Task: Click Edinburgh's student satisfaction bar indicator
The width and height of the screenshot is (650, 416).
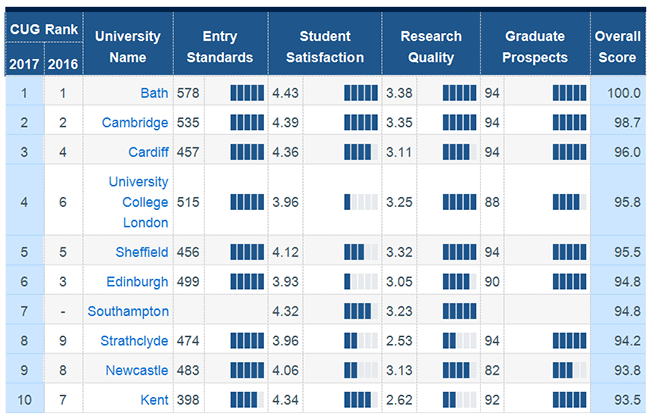Action: 361,282
